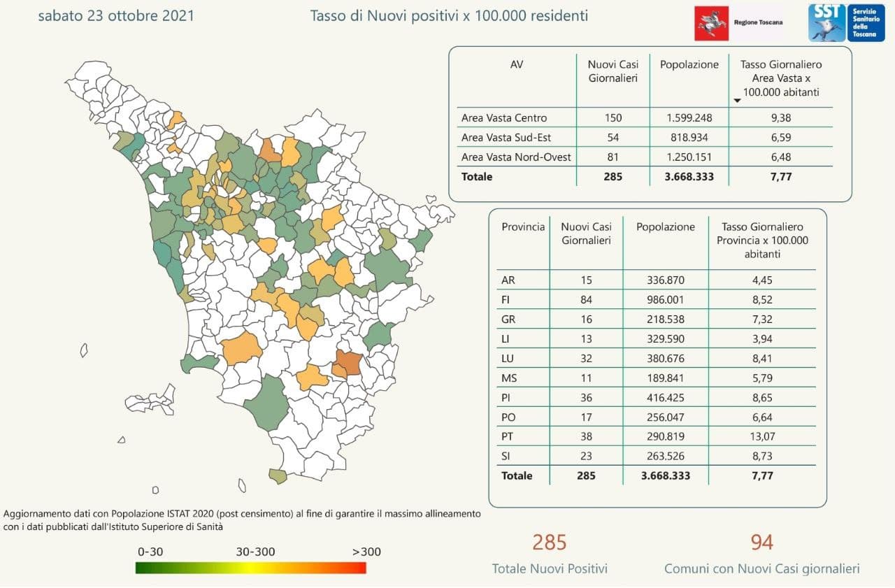Image resolution: width=895 pixels, height=588 pixels.
Task: Click the 285 Totale Nuovi Positivi card
Action: point(550,553)
